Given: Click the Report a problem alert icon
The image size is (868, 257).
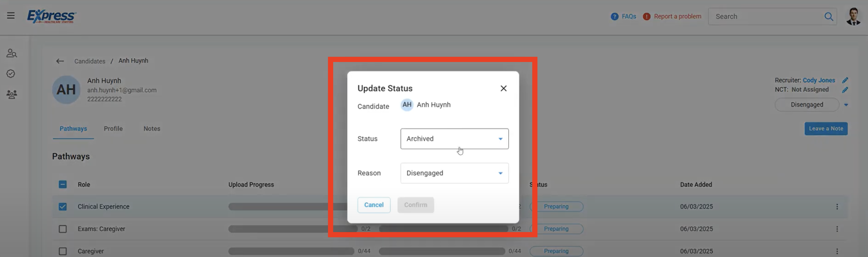Looking at the screenshot, I should pyautogui.click(x=646, y=16).
